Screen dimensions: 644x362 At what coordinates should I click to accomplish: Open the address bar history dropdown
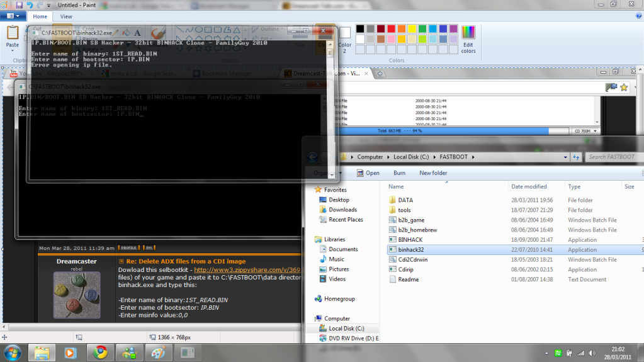(565, 157)
